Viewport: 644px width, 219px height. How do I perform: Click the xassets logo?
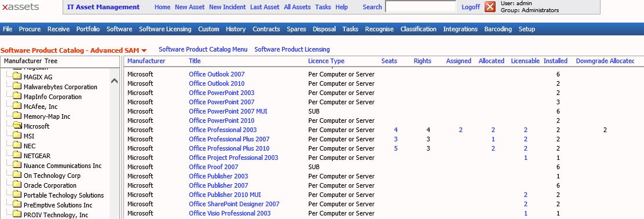click(x=21, y=6)
